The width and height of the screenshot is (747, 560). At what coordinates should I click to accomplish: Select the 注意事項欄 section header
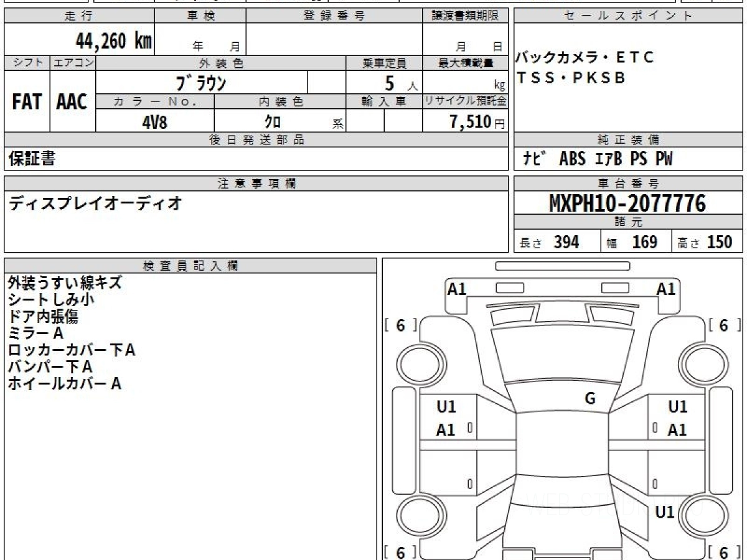256,184
